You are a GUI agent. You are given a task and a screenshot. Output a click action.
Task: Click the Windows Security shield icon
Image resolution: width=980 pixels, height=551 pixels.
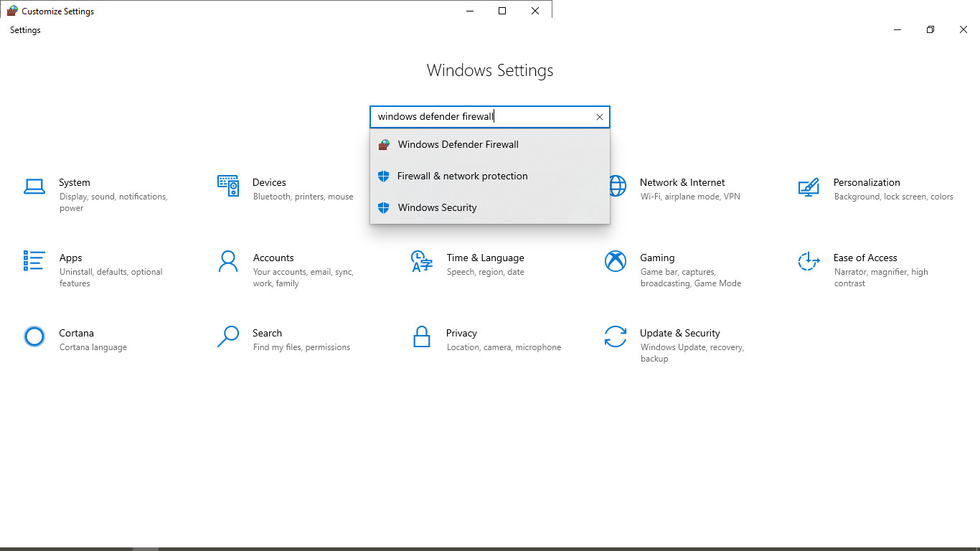tap(384, 207)
